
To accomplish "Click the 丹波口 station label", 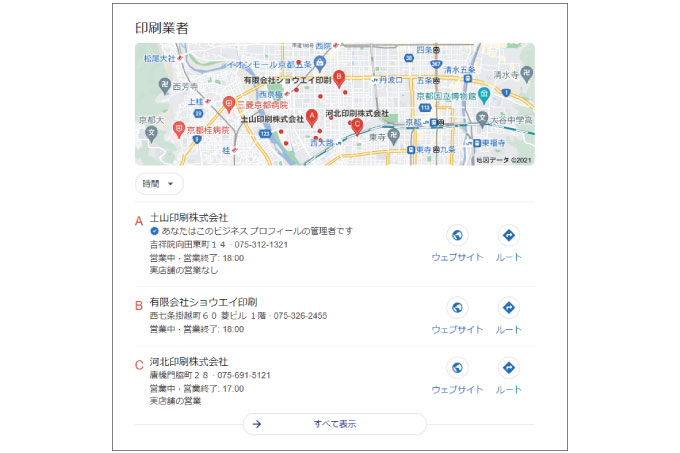I will tap(391, 80).
